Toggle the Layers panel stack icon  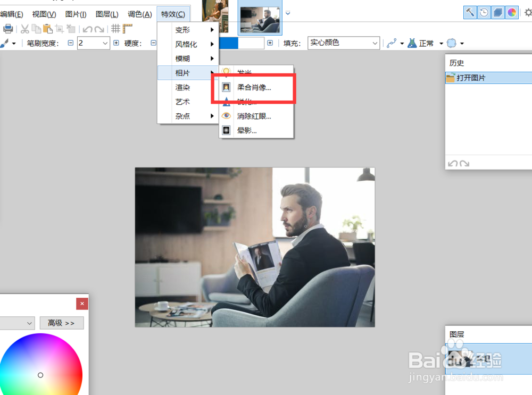[x=497, y=12]
